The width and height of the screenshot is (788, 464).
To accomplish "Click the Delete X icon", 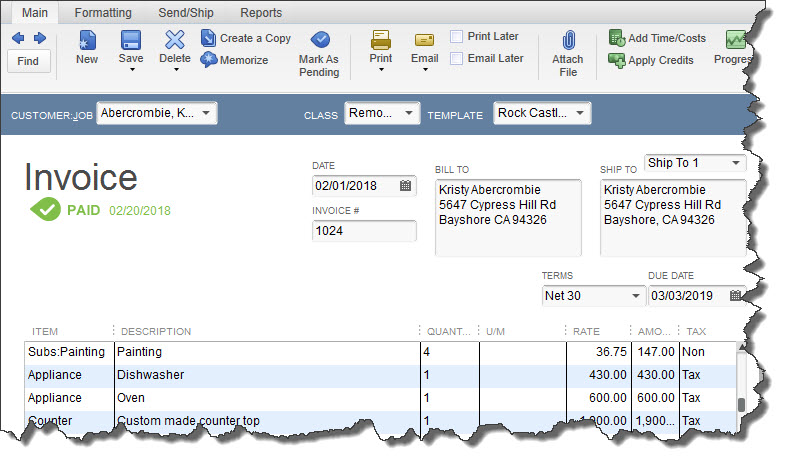I will (x=175, y=40).
